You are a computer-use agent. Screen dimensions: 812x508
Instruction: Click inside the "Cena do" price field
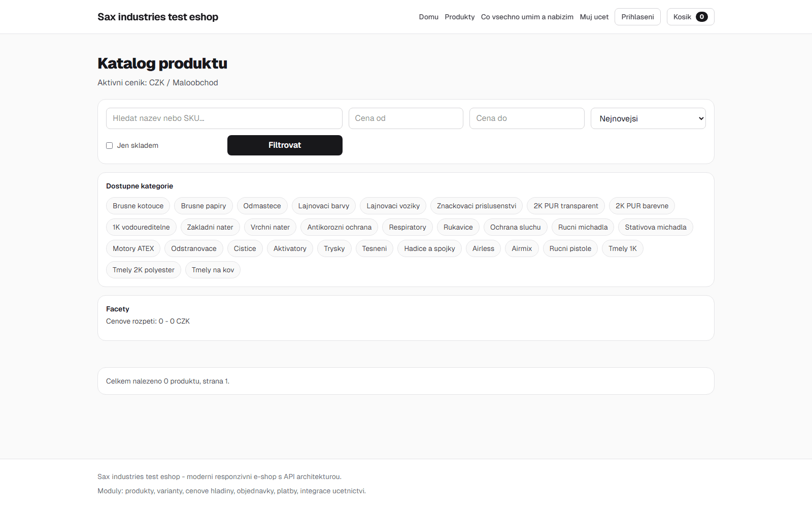(x=526, y=118)
